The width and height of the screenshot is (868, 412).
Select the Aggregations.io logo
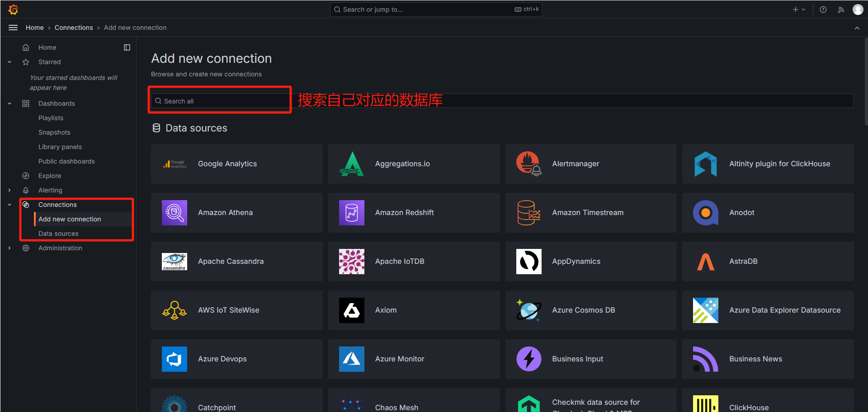[352, 164]
